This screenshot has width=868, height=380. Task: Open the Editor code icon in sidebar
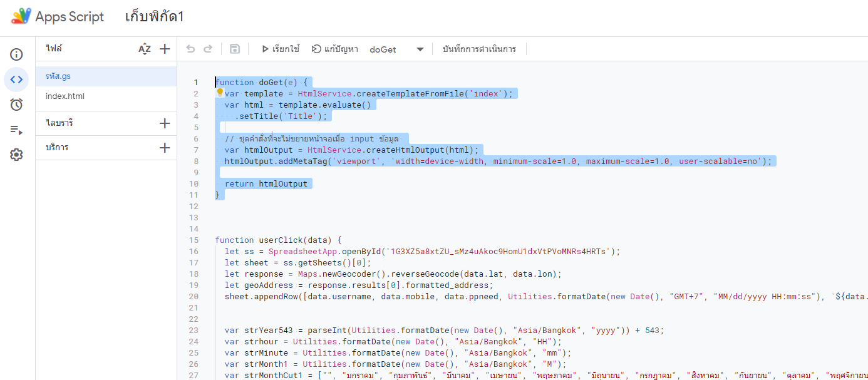(x=16, y=80)
